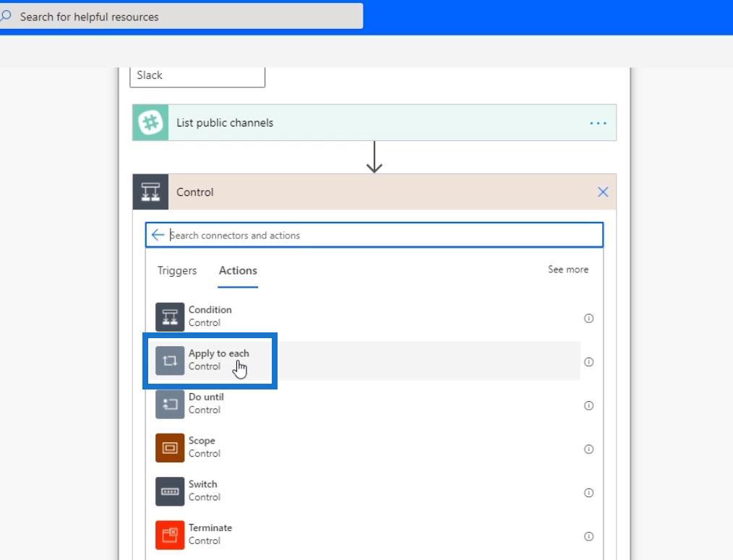733x560 pixels.
Task: Select the Scope control icon
Action: click(x=170, y=447)
